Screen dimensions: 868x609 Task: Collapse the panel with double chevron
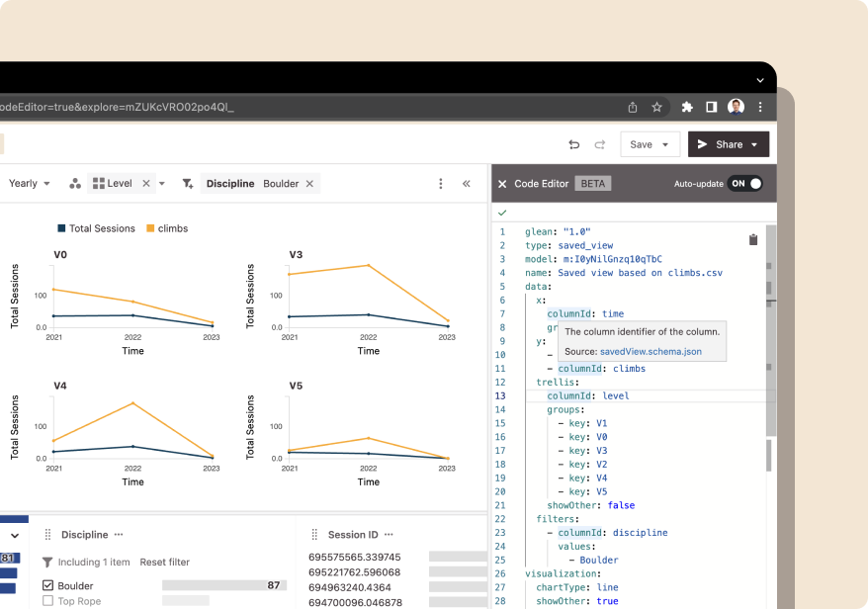466,183
